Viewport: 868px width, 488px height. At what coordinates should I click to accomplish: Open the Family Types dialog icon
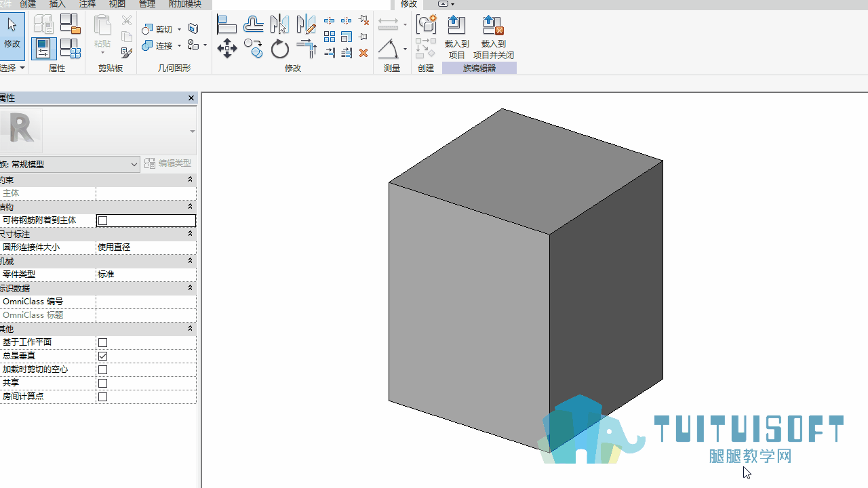[70, 49]
